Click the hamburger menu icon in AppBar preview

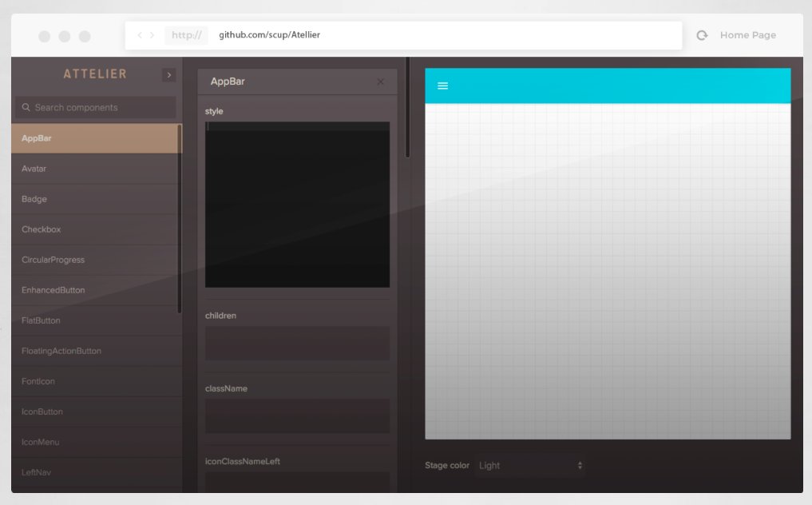click(442, 85)
